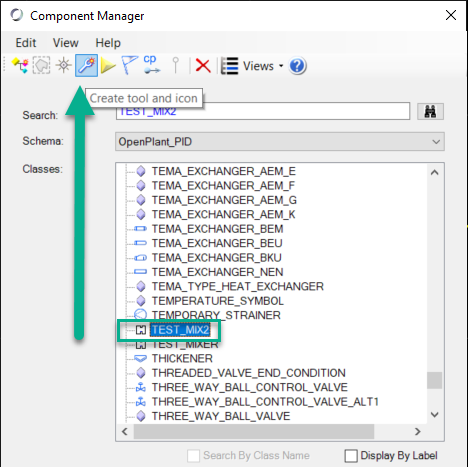Click the blue flag-shaped toolbar icon

point(129,65)
